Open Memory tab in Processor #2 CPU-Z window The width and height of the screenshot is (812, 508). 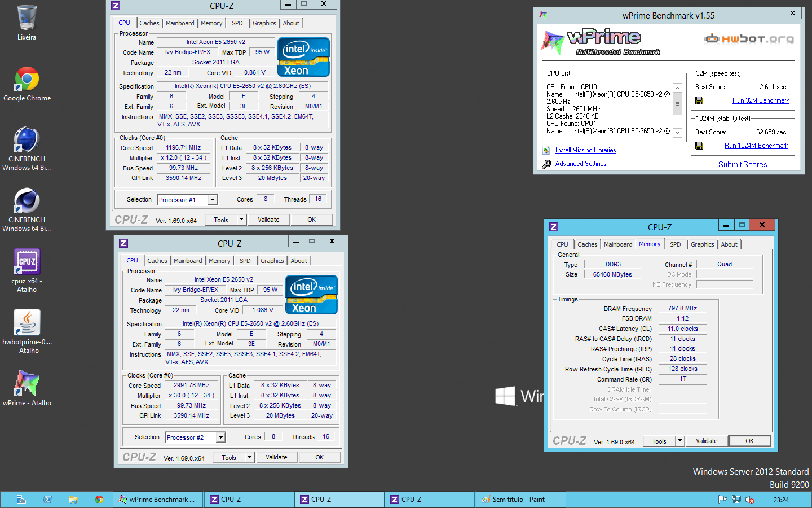219,261
